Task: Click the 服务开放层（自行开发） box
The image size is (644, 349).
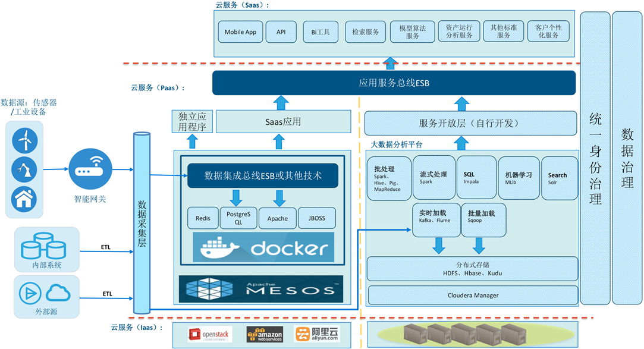Action: pyautogui.click(x=471, y=123)
